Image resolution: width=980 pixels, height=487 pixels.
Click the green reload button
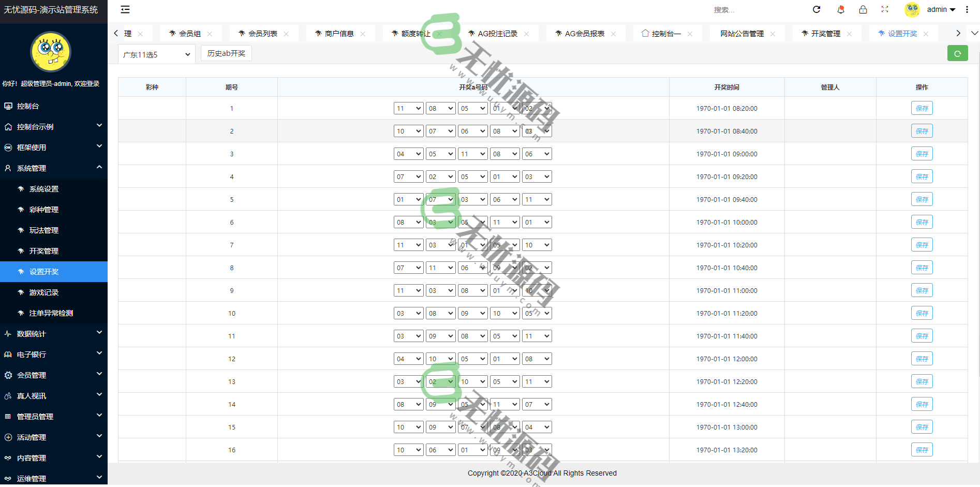tap(957, 53)
